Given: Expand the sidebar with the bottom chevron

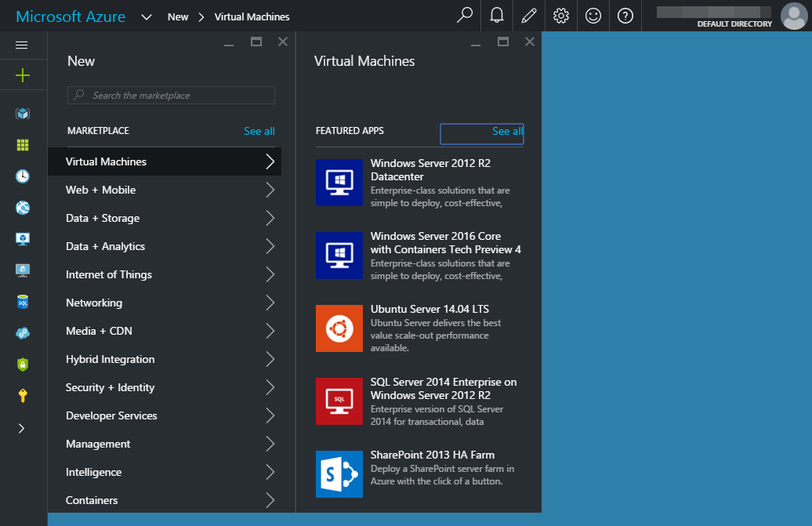Looking at the screenshot, I should [23, 428].
